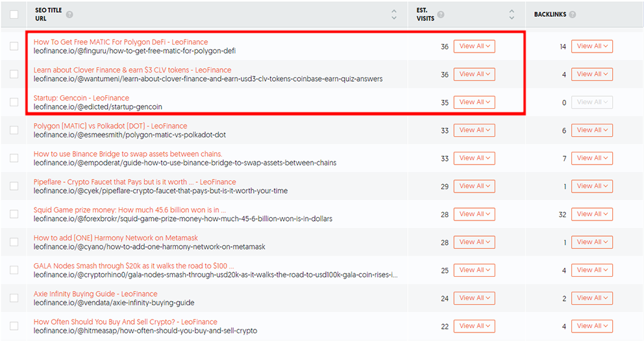644x341 pixels.
Task: Open How to use Binance Bridge link
Action: pyautogui.click(x=128, y=154)
